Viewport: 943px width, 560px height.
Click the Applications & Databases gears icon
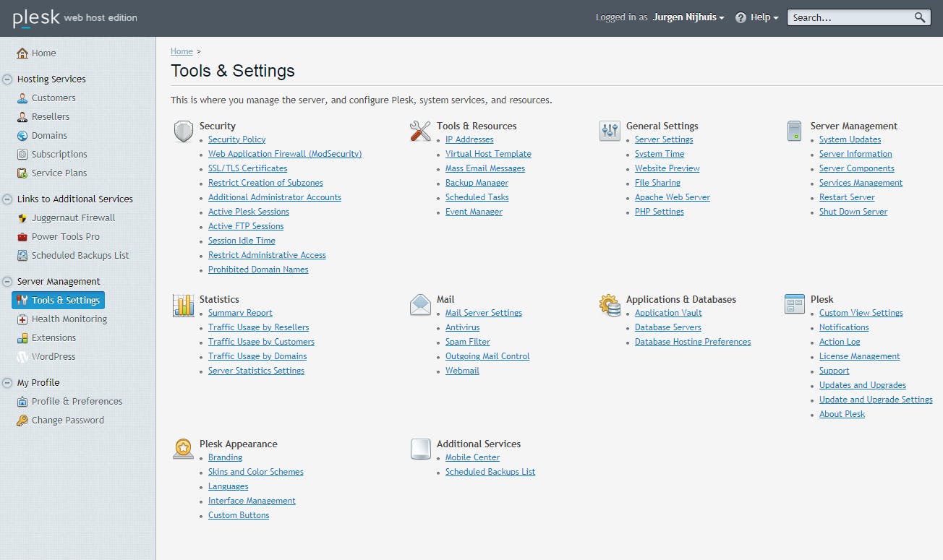[x=609, y=304]
